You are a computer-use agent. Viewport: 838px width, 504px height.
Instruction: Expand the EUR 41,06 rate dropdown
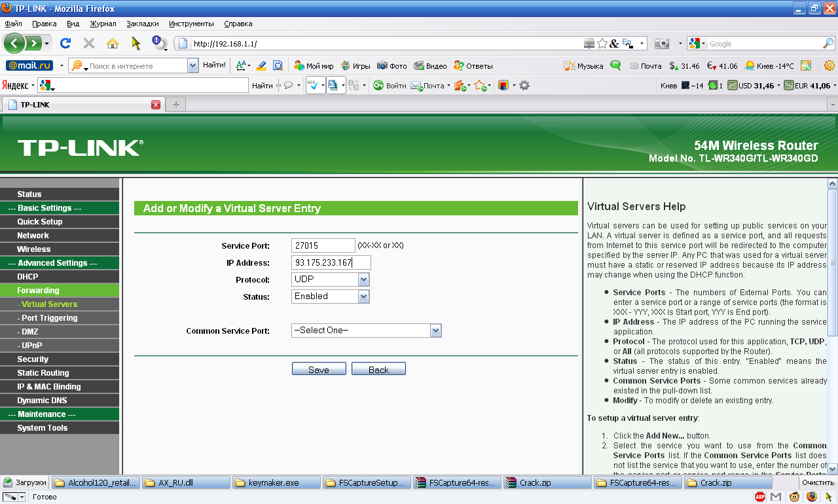click(x=834, y=86)
